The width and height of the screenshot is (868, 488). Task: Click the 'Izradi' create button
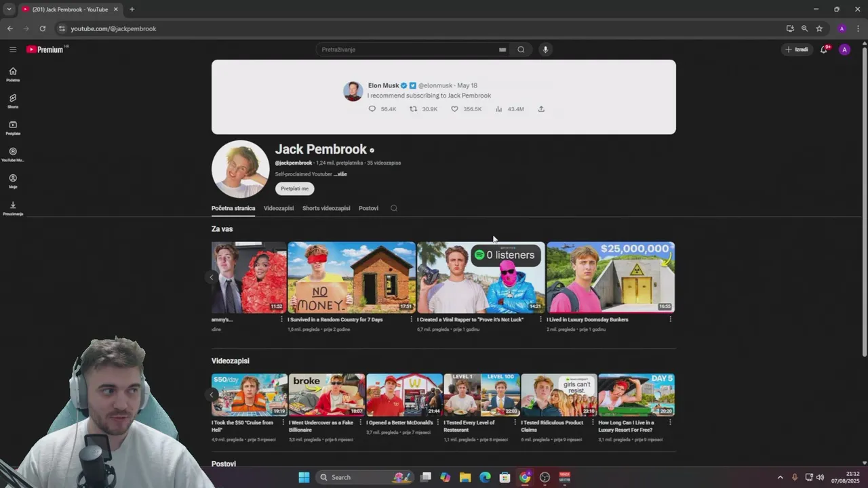pyautogui.click(x=797, y=49)
